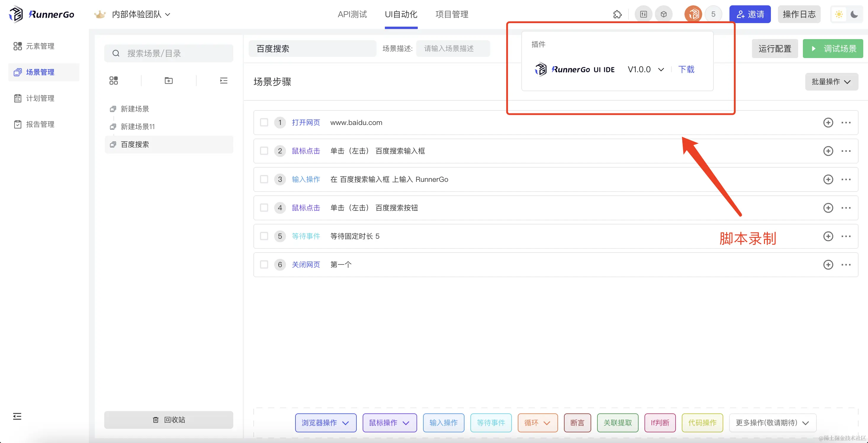Switch to the API测试 tab
The image size is (868, 443).
point(352,15)
